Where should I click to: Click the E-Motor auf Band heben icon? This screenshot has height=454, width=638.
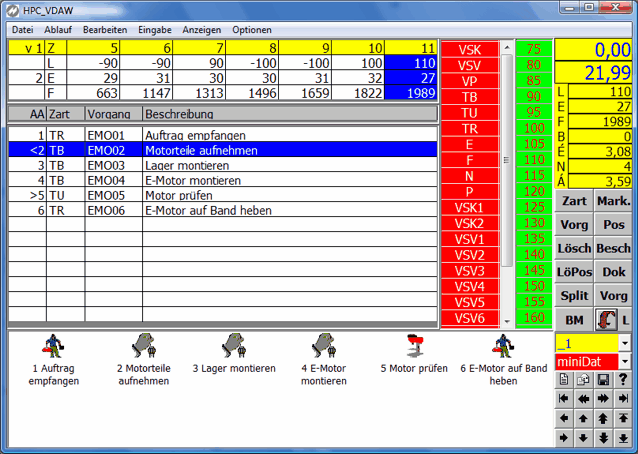click(503, 346)
